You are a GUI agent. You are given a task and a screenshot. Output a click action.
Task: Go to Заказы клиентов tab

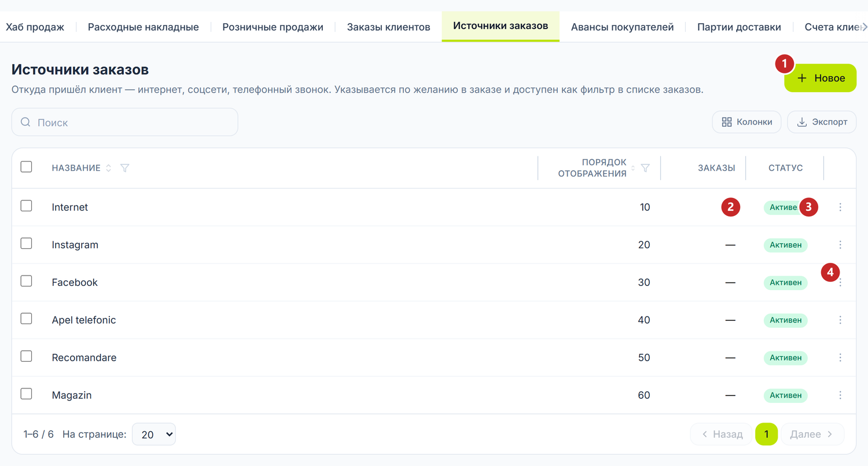(x=388, y=27)
